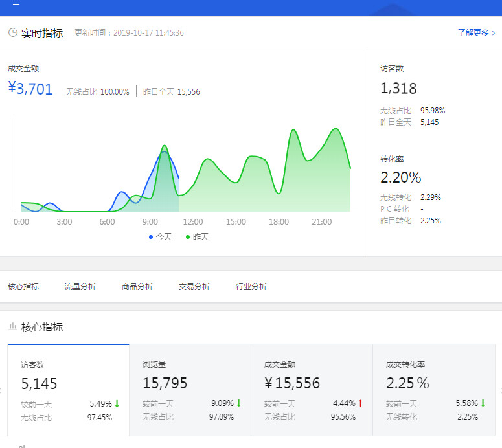Image resolution: width=502 pixels, height=448 pixels.
Task: Select the 浏览量 metric card
Action: point(190,390)
